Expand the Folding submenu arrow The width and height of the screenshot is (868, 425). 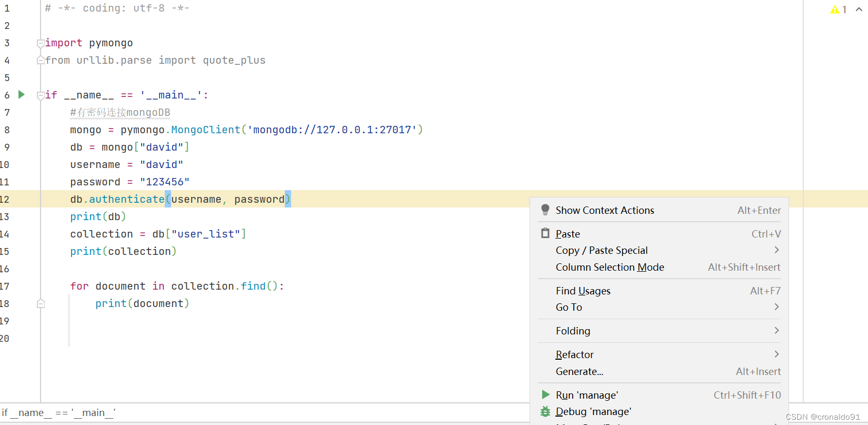(776, 331)
